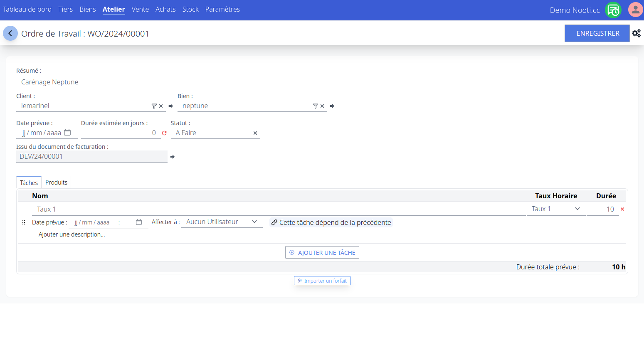Screen dimensions: 644x360
Task: Open the user profile avatar
Action: 635,10
